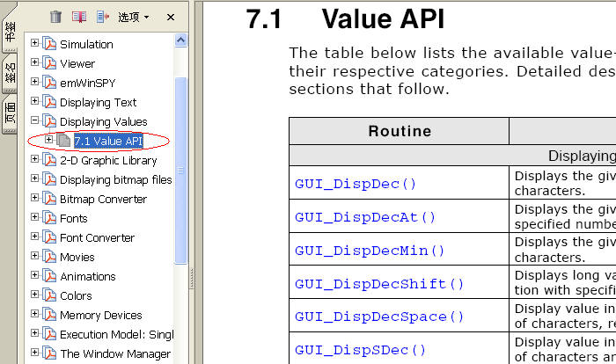Click the Viewer PDF bookmark icon
This screenshot has height=364, width=616.
[49, 62]
